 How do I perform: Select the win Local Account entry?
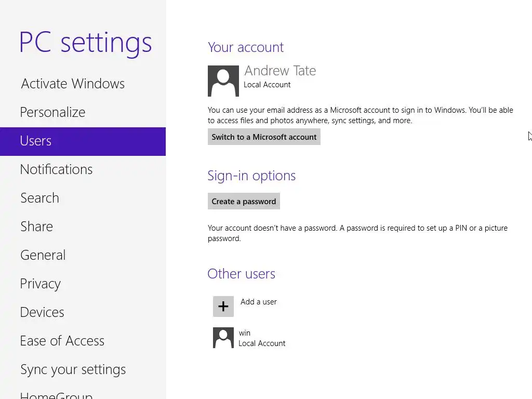click(x=262, y=338)
